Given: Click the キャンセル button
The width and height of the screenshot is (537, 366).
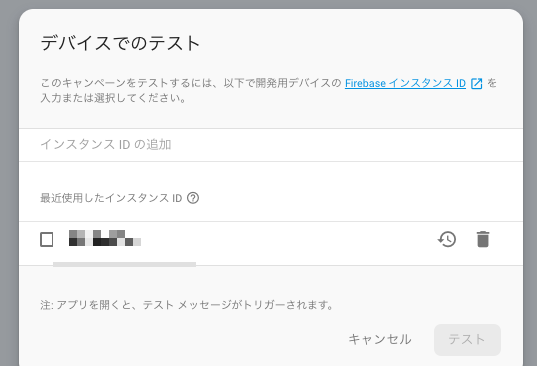Looking at the screenshot, I should (x=380, y=339).
